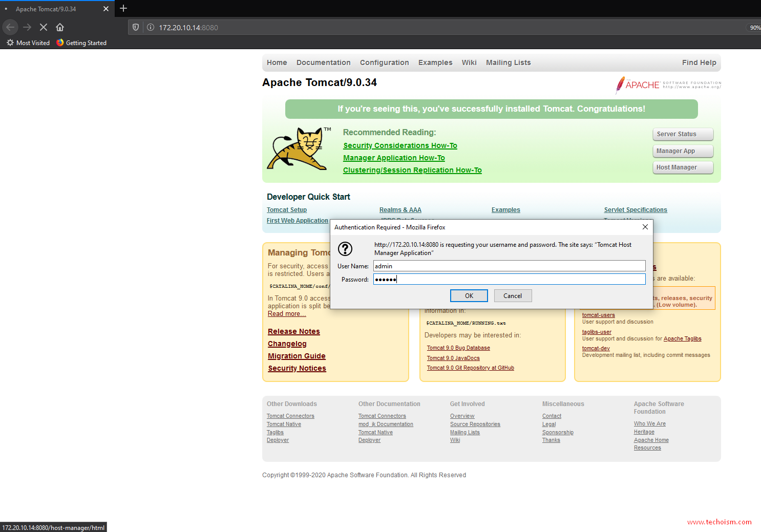Click the Apache Software Foundation feather logo
Image resolution: width=761 pixels, height=532 pixels.
click(x=668, y=84)
